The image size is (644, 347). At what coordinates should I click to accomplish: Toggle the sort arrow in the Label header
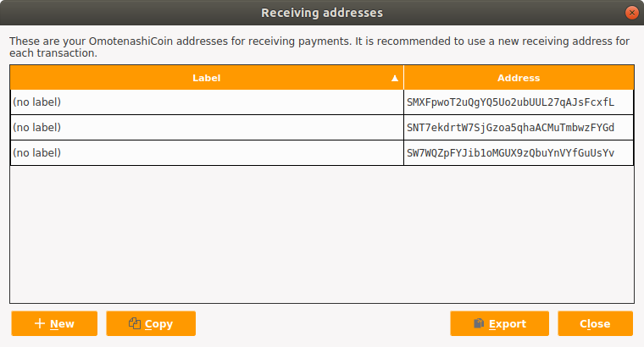pyautogui.click(x=395, y=78)
